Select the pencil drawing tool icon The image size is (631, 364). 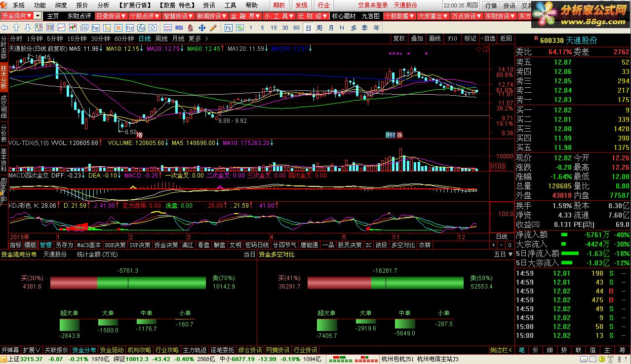coord(213,28)
